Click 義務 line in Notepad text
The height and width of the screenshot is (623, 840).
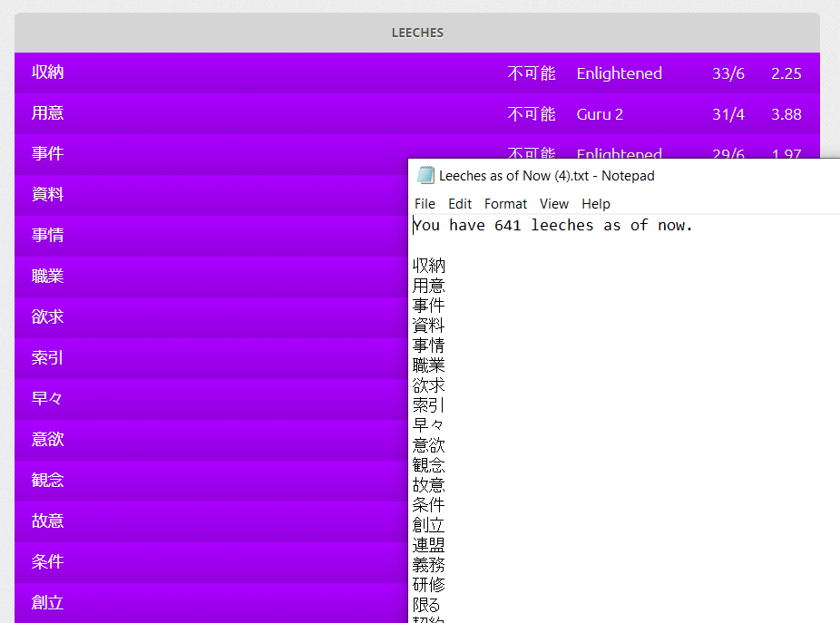tap(428, 565)
